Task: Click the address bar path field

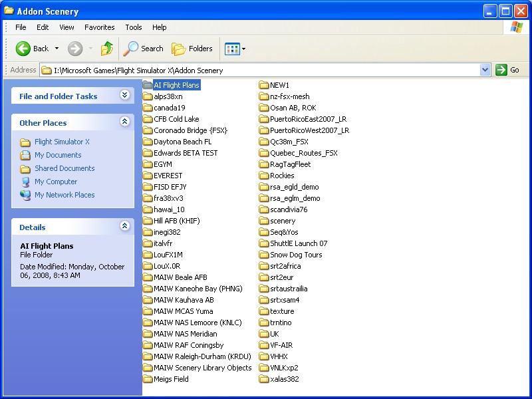Action: (x=266, y=70)
